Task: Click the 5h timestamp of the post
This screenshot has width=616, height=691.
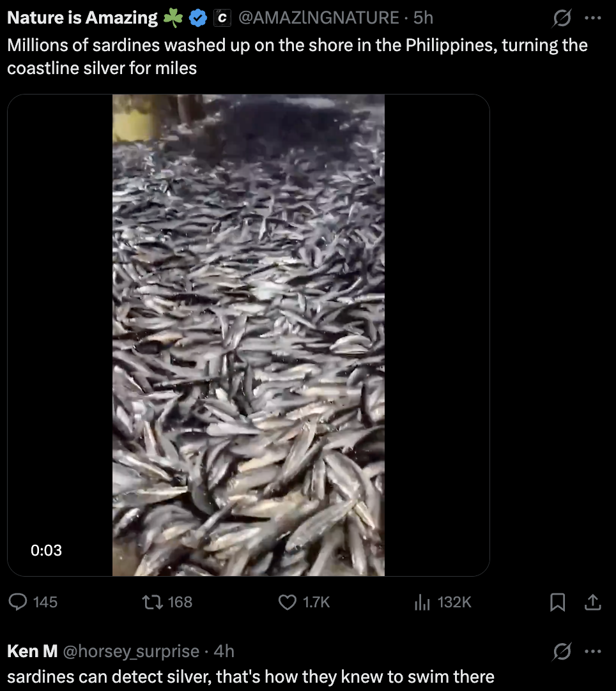Action: [x=423, y=19]
